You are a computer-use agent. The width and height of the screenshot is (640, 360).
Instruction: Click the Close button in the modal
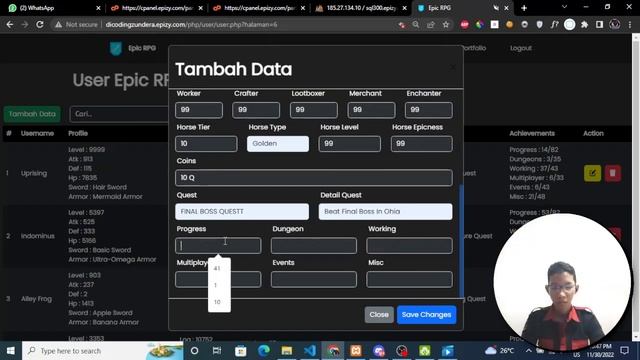coord(379,315)
